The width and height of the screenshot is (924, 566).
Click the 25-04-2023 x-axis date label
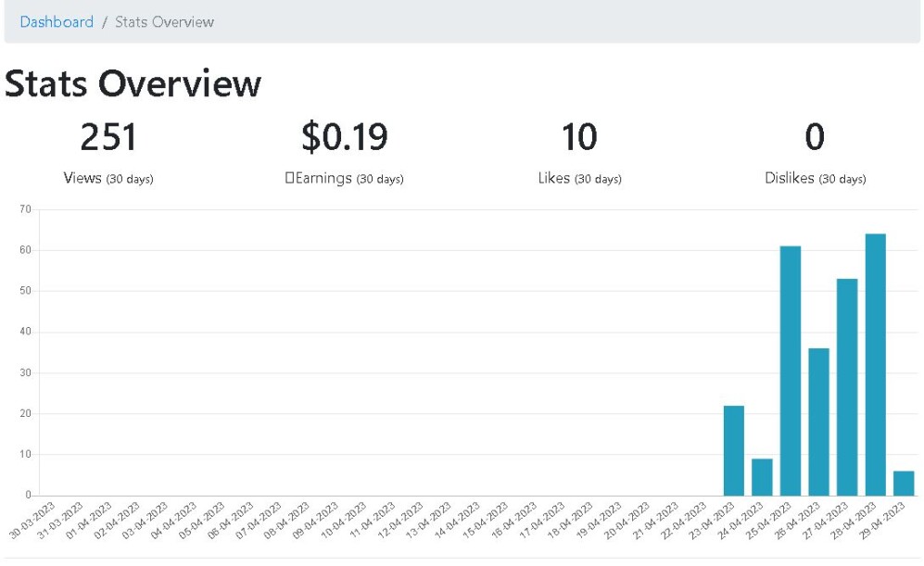click(767, 521)
